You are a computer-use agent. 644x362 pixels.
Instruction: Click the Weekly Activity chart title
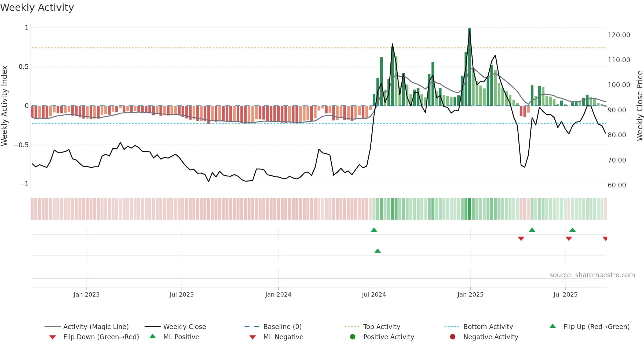coord(37,8)
